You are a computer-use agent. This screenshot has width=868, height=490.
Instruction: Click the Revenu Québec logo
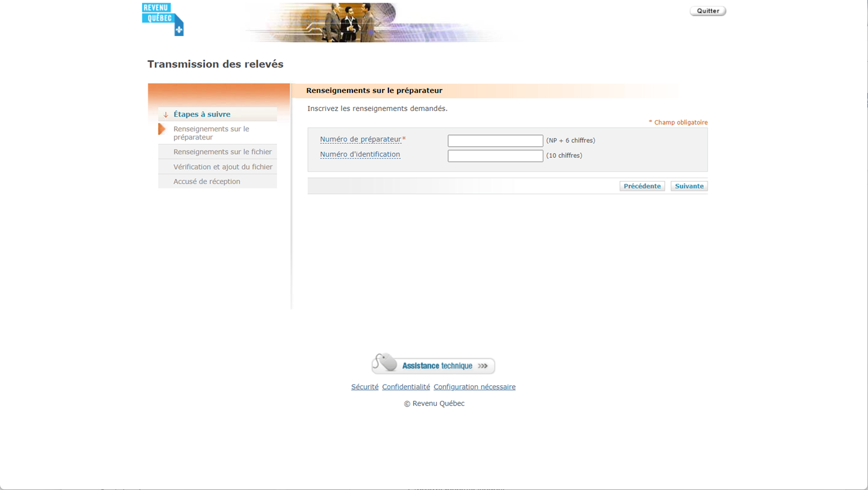click(x=162, y=19)
